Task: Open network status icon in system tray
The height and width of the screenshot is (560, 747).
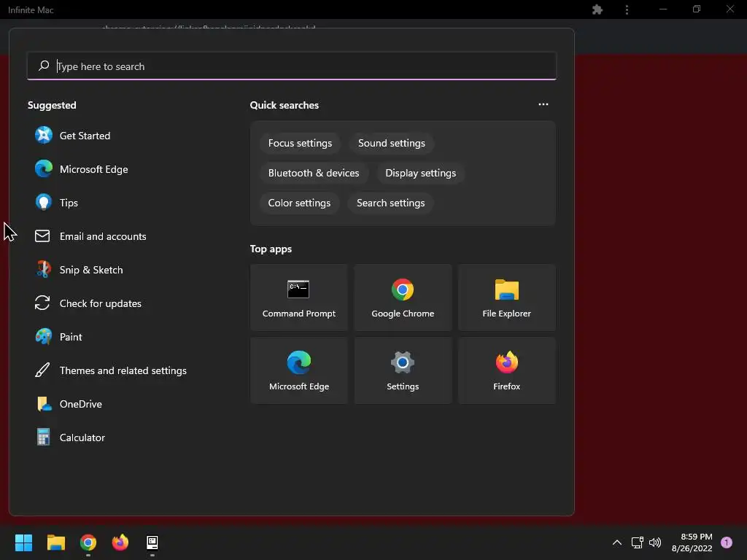Action: coord(637,542)
